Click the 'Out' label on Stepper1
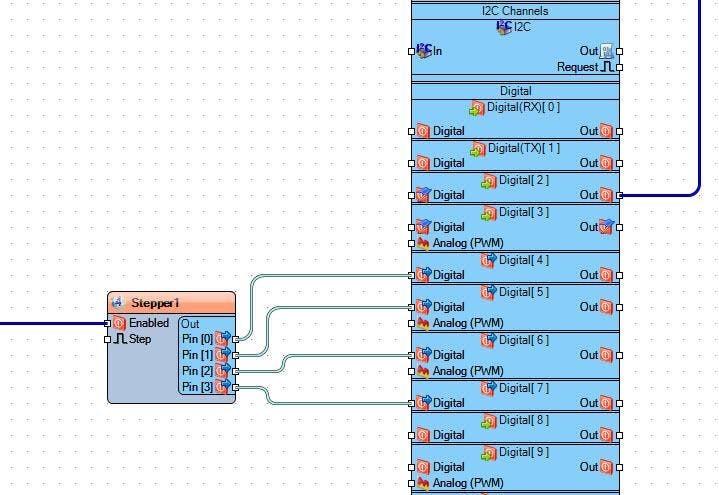 pyautogui.click(x=190, y=324)
